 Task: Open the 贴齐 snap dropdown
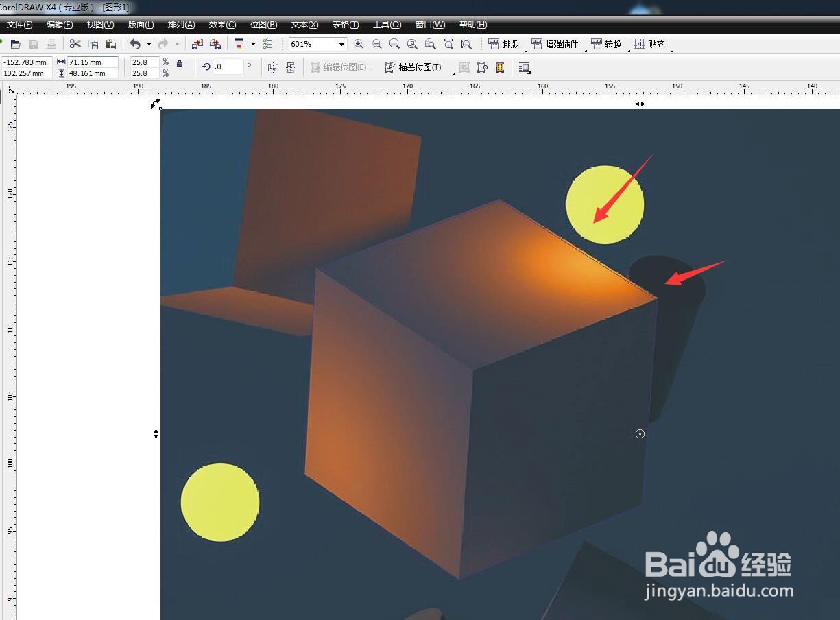[649, 44]
